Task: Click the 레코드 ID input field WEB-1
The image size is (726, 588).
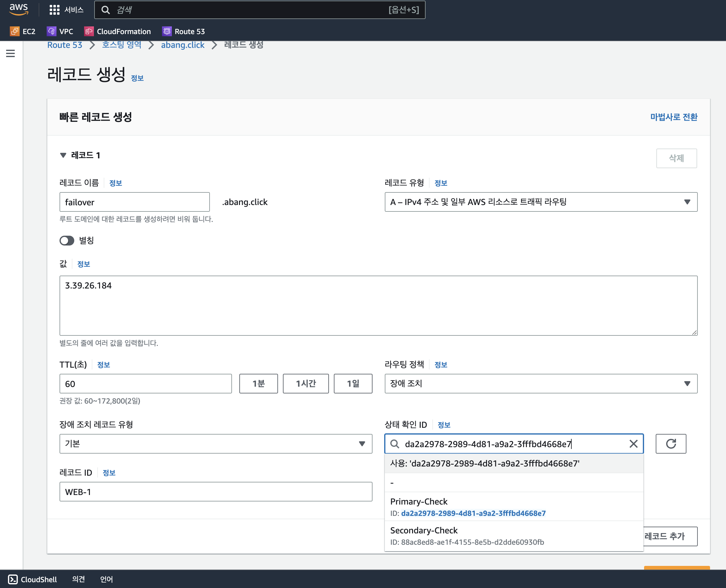Action: coord(216,492)
